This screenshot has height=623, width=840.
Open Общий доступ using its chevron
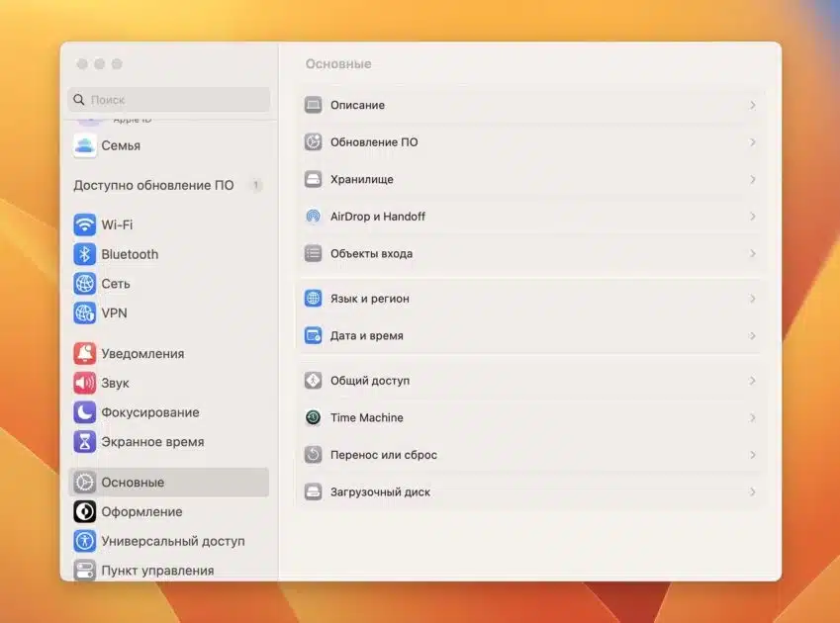pyautogui.click(x=753, y=380)
